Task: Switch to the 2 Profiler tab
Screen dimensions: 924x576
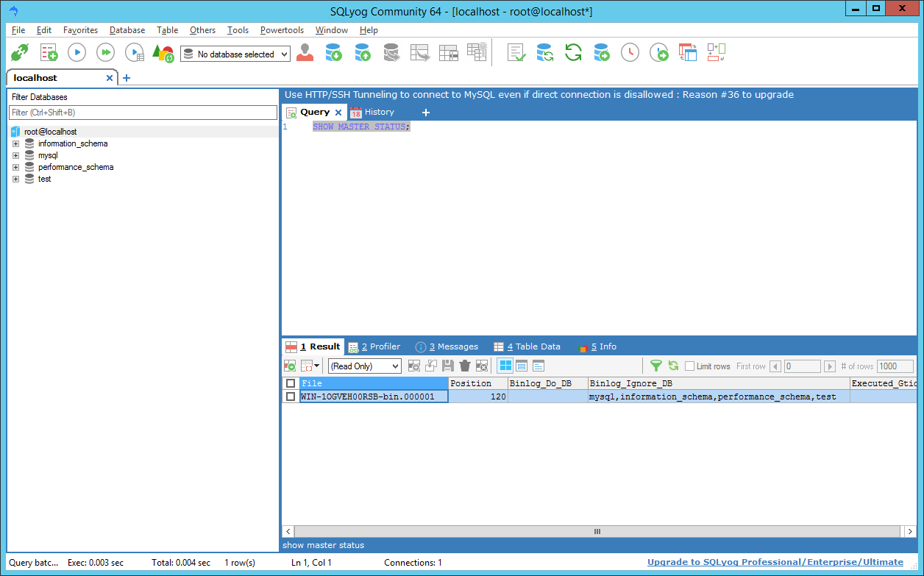Action: click(x=374, y=346)
